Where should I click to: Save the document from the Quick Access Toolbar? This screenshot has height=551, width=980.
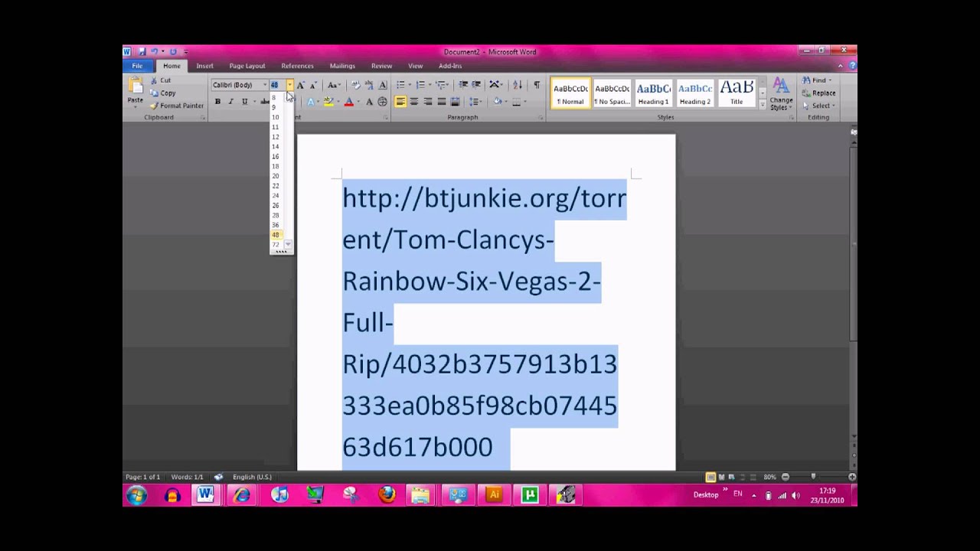[x=142, y=52]
